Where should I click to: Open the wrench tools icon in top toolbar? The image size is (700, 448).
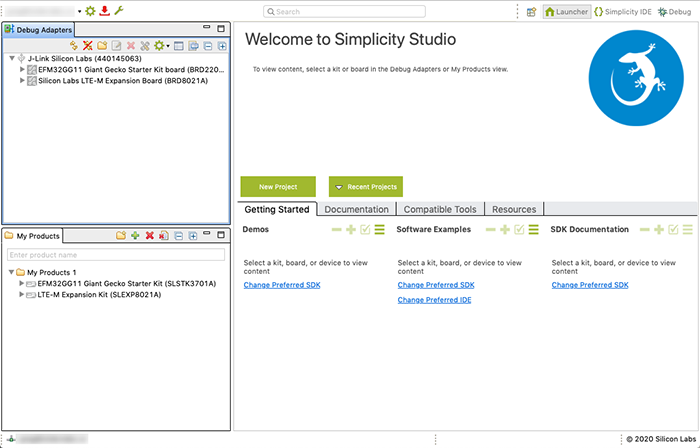point(119,11)
